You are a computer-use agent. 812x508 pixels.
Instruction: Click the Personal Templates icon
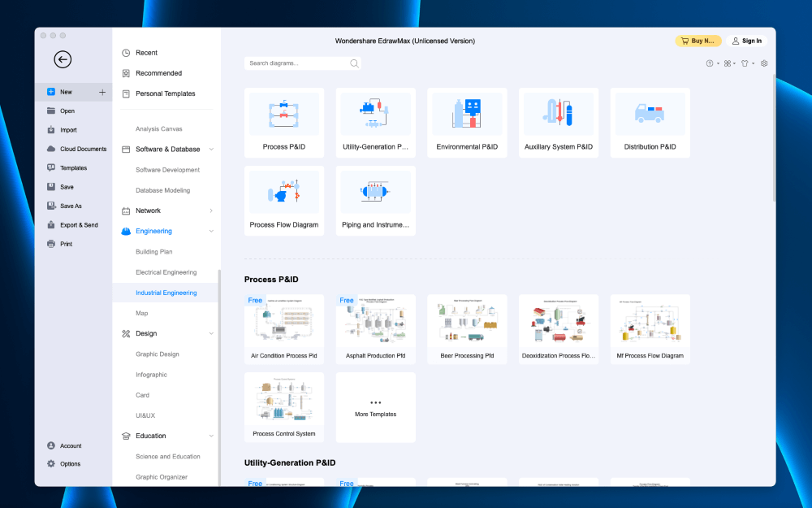126,93
